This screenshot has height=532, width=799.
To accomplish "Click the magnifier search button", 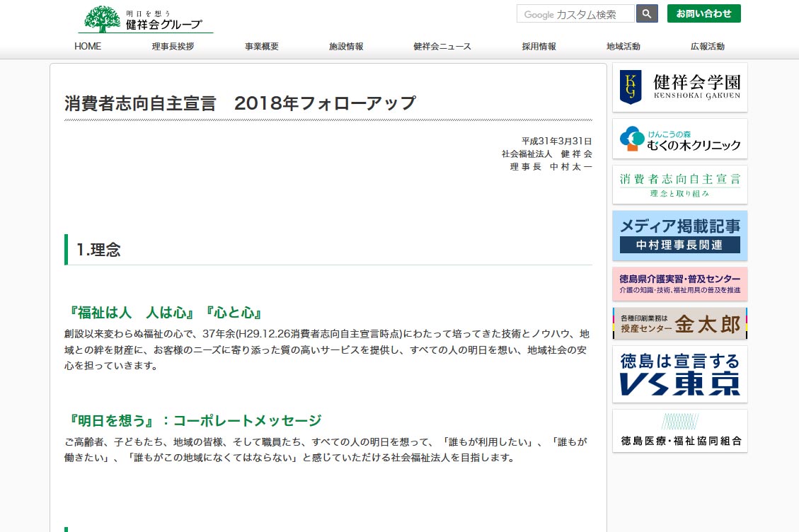I will tap(647, 13).
